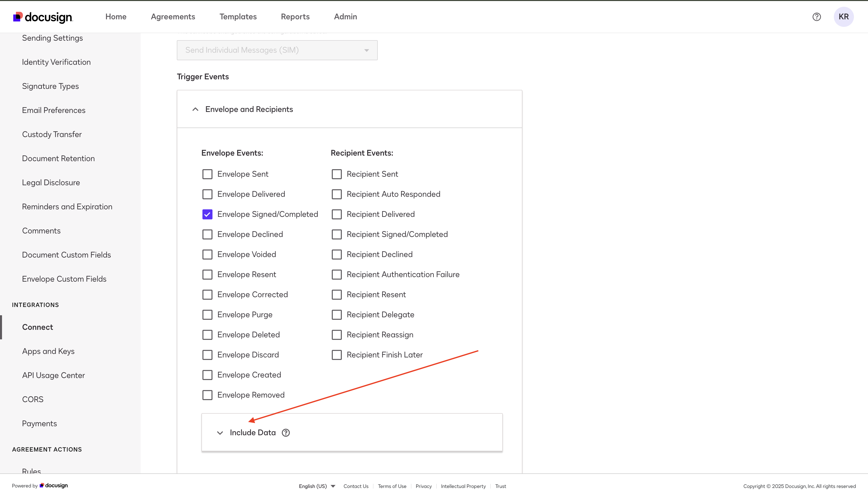868x499 pixels.
Task: Open the language selector arrow
Action: click(333, 486)
